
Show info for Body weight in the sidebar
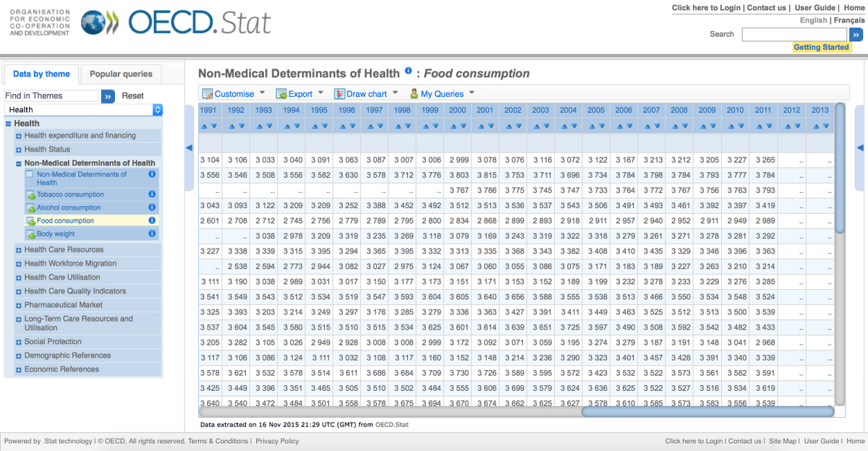pos(152,233)
